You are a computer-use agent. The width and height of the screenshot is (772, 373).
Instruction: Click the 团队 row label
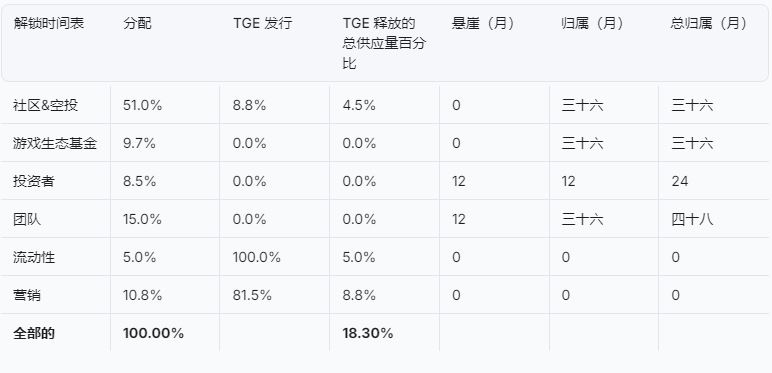coord(27,219)
